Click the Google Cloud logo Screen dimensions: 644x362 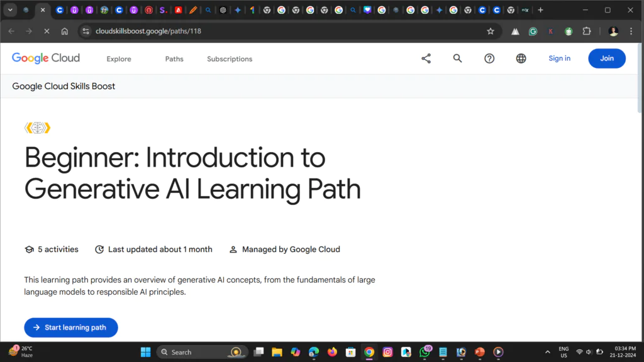[x=45, y=58]
